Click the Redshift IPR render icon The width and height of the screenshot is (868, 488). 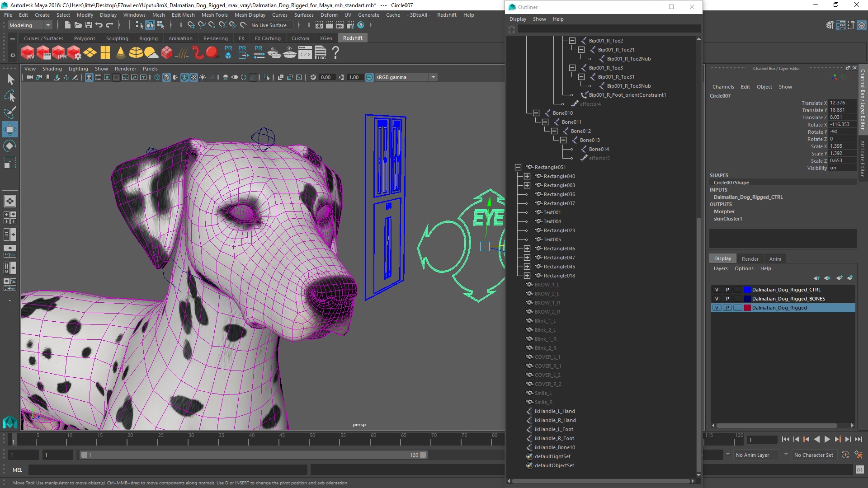click(59, 53)
